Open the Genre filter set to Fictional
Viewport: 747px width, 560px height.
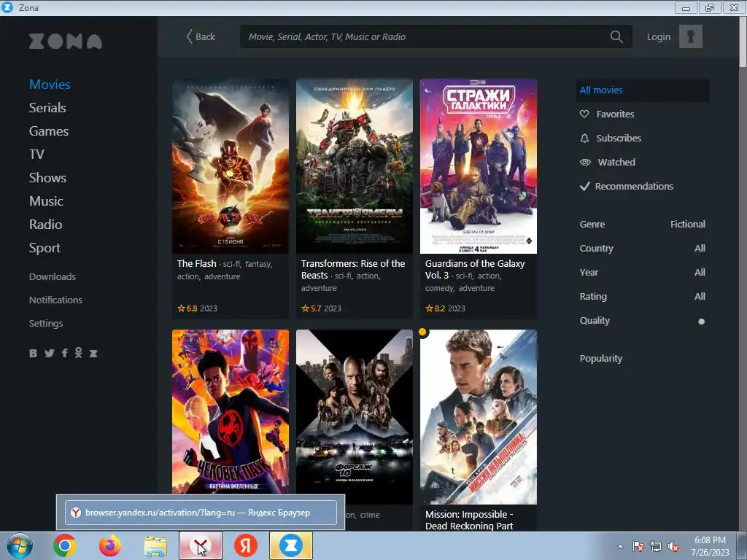(642, 225)
